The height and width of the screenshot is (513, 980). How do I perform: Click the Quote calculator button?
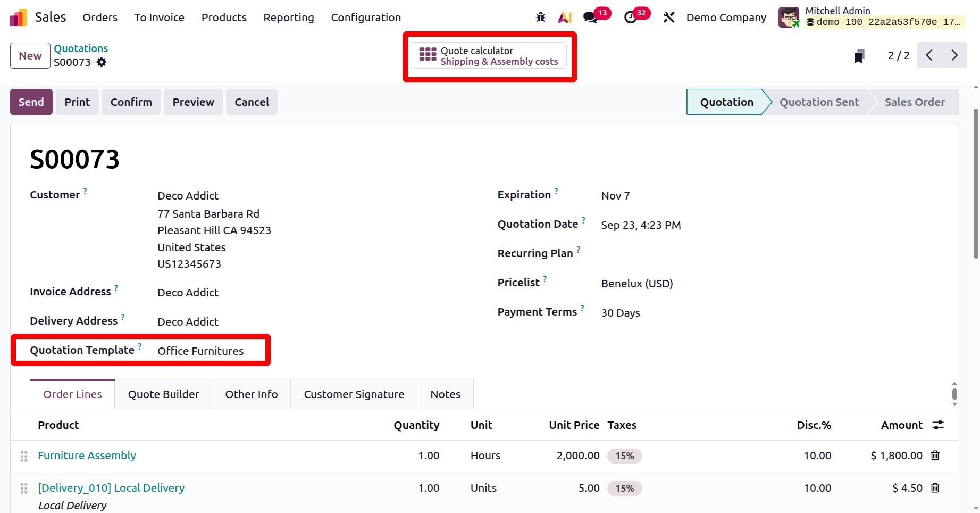(x=489, y=56)
